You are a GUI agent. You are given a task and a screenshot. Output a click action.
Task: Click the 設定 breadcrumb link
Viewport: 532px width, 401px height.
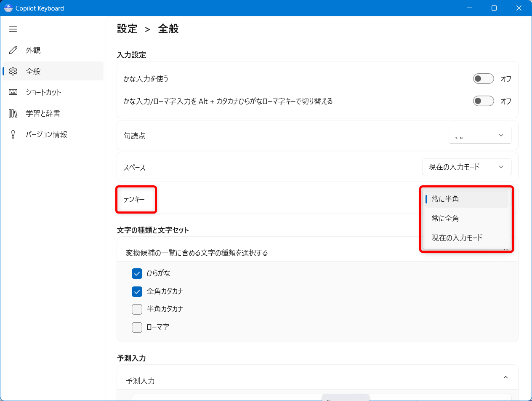click(x=127, y=29)
